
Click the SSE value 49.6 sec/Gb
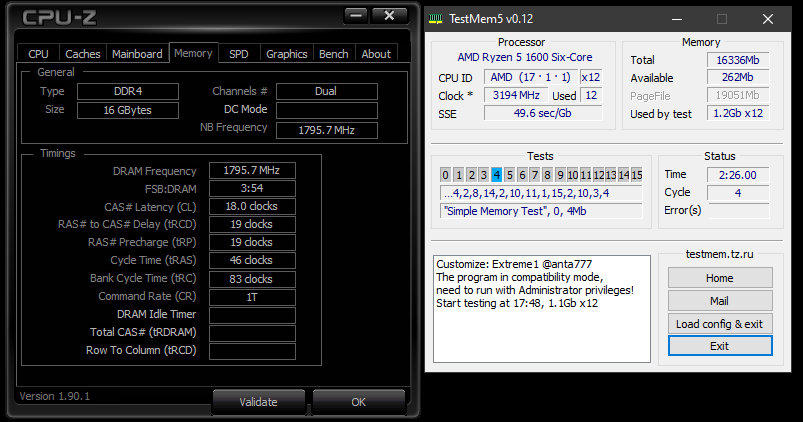pos(543,113)
